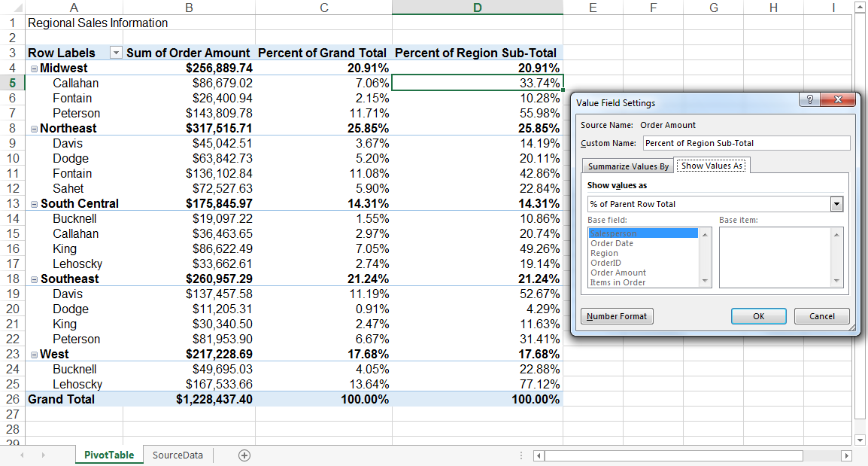Open the SourceData sheet tab

tap(178, 455)
